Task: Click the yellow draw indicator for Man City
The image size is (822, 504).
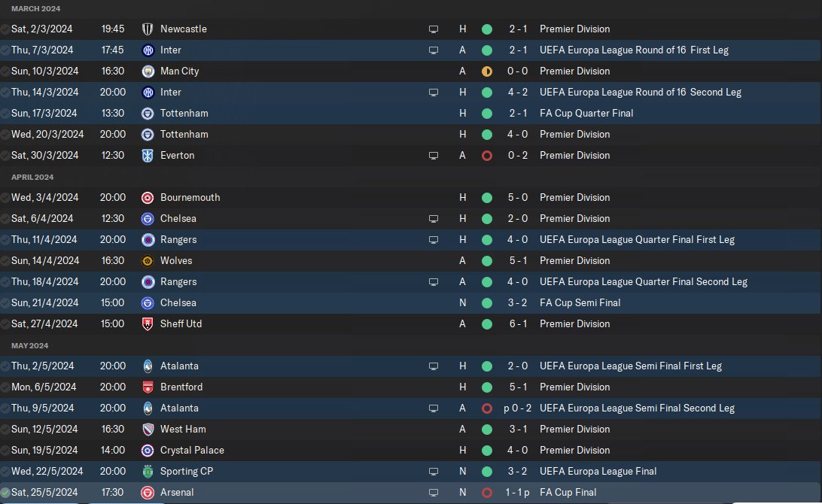Action: 487,71
